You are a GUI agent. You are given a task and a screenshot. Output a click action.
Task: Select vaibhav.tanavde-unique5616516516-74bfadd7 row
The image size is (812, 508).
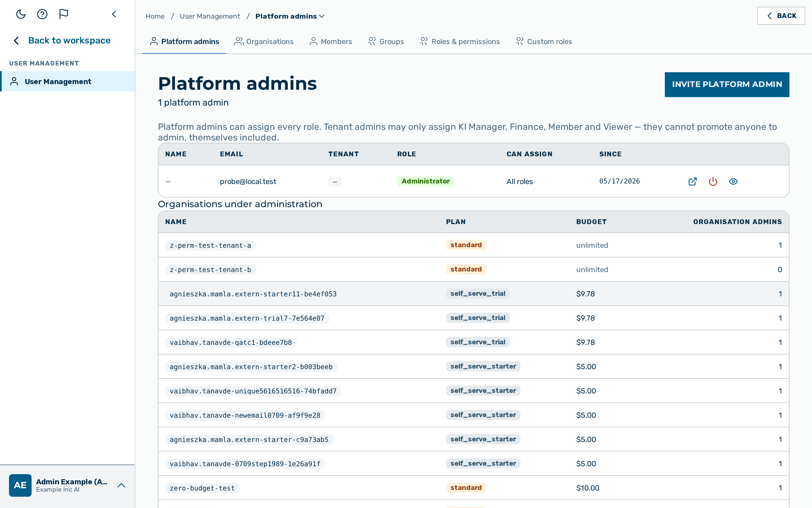473,391
